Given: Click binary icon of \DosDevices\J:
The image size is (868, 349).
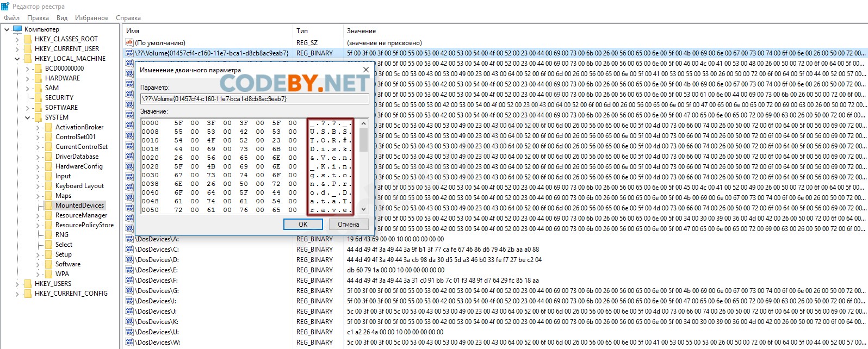Looking at the screenshot, I should pyautogui.click(x=129, y=311).
